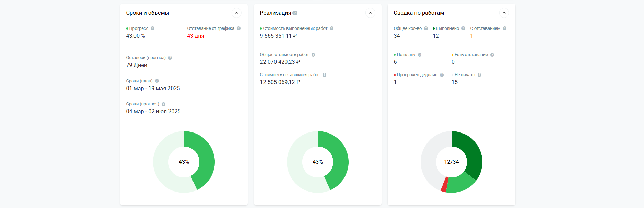644x208 pixels.
Task: Click the Выполнено value 12
Action: click(x=436, y=36)
